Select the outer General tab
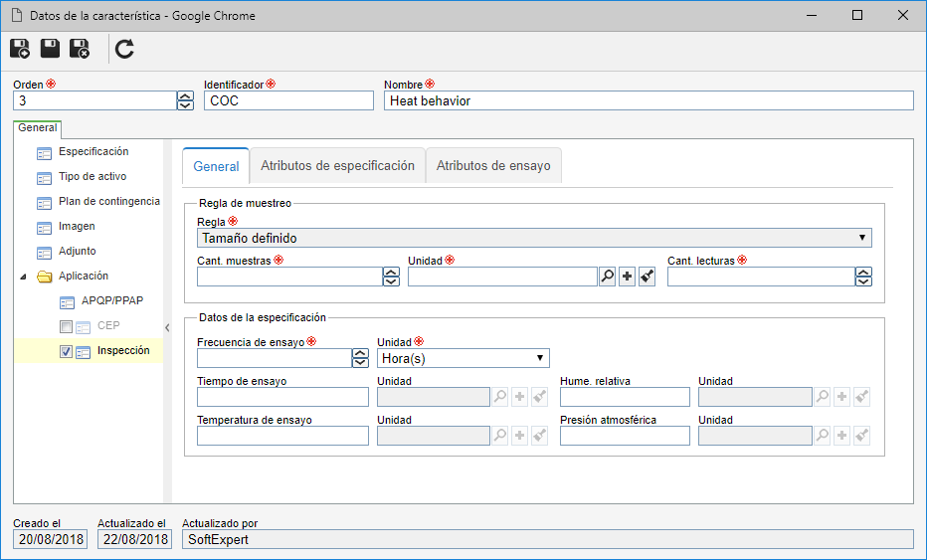The image size is (927, 560). [x=37, y=127]
